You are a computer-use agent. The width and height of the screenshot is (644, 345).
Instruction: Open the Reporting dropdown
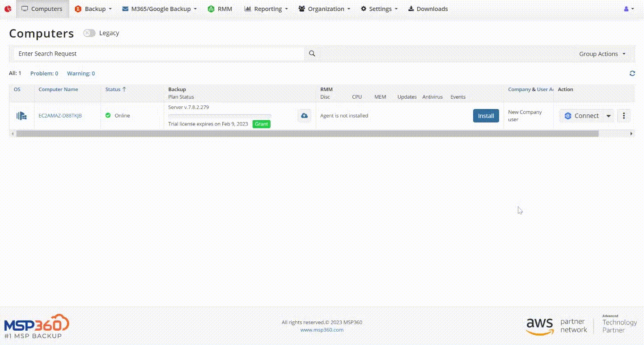(266, 9)
